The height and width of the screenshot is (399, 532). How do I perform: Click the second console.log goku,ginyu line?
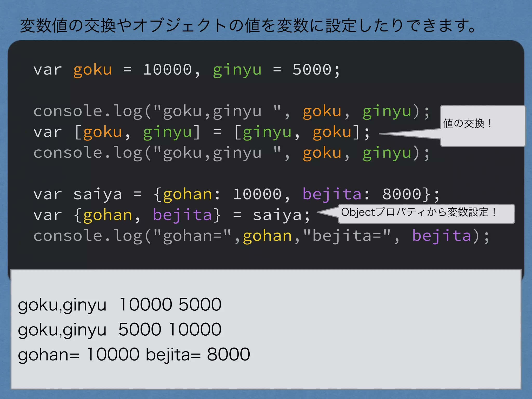coord(231,153)
